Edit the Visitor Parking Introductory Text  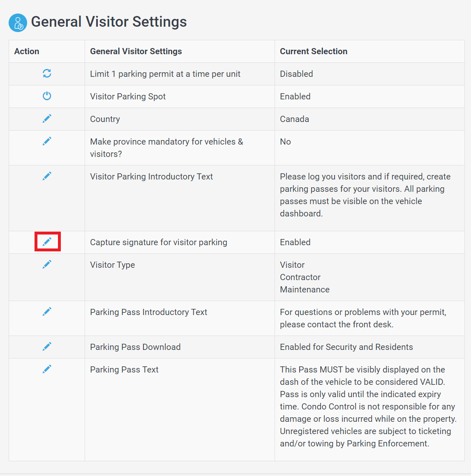(47, 176)
